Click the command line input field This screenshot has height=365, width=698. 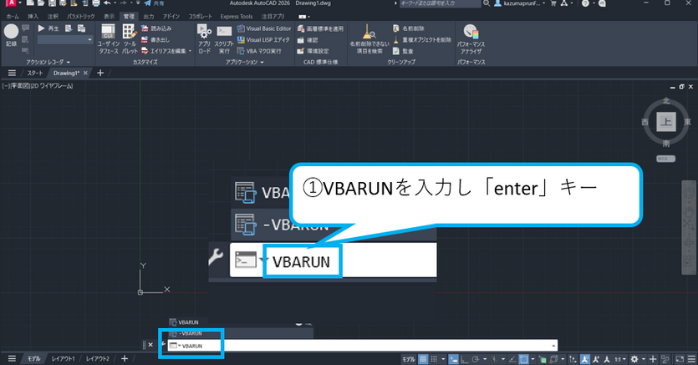click(361, 345)
